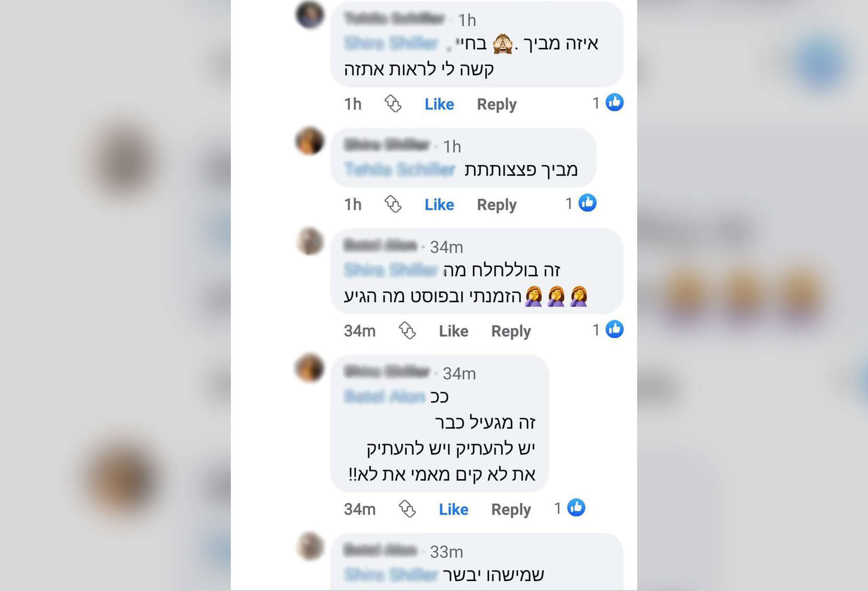This screenshot has width=868, height=591.
Task: Reply to the facepalm emoji comment
Action: pyautogui.click(x=511, y=332)
